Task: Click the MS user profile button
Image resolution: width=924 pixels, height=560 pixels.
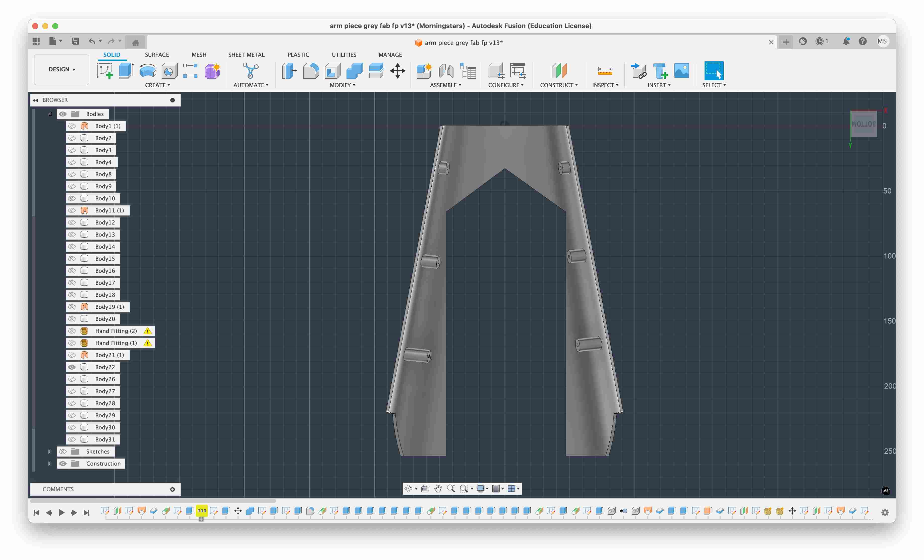Action: pyautogui.click(x=882, y=41)
